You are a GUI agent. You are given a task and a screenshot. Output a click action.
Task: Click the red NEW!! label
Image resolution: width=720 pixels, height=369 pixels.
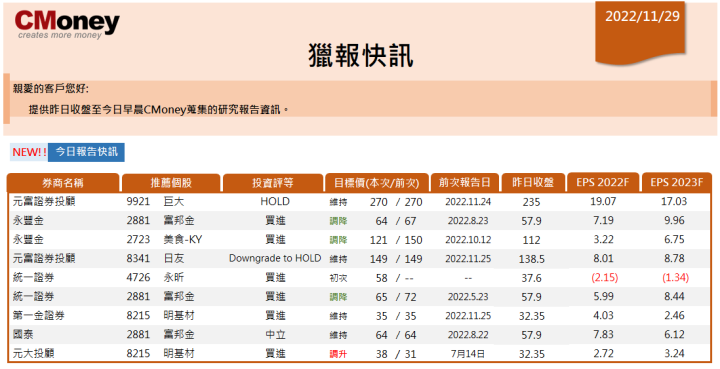click(x=29, y=152)
